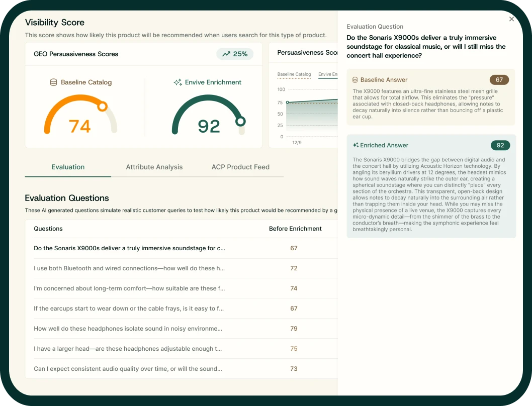Open the Attribute Analysis tab

(x=154, y=167)
